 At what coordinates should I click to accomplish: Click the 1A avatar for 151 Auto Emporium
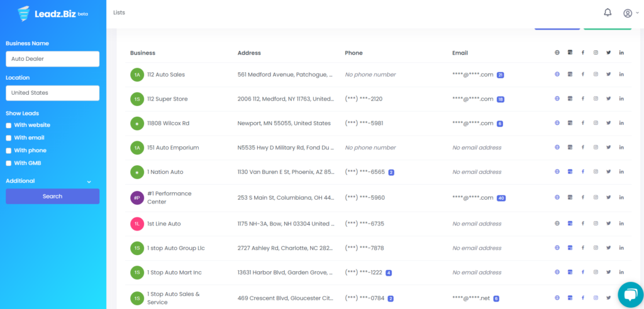pos(136,148)
